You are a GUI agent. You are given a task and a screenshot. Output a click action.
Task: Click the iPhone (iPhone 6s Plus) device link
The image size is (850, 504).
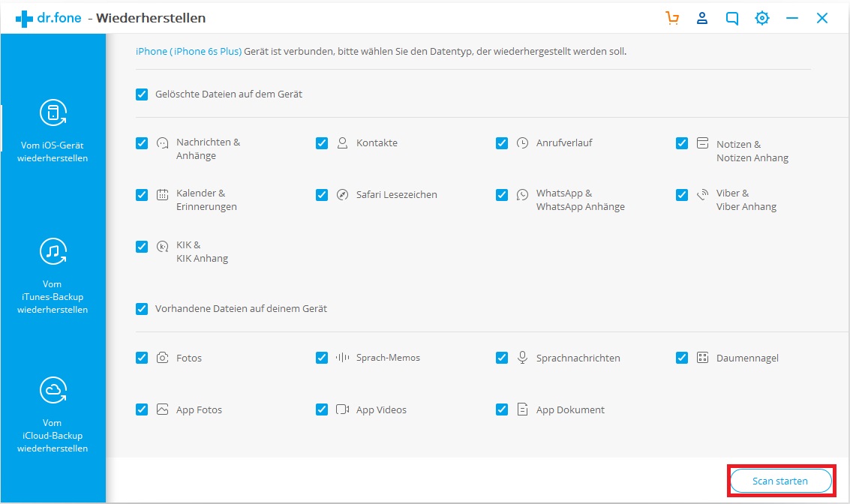tap(188, 52)
